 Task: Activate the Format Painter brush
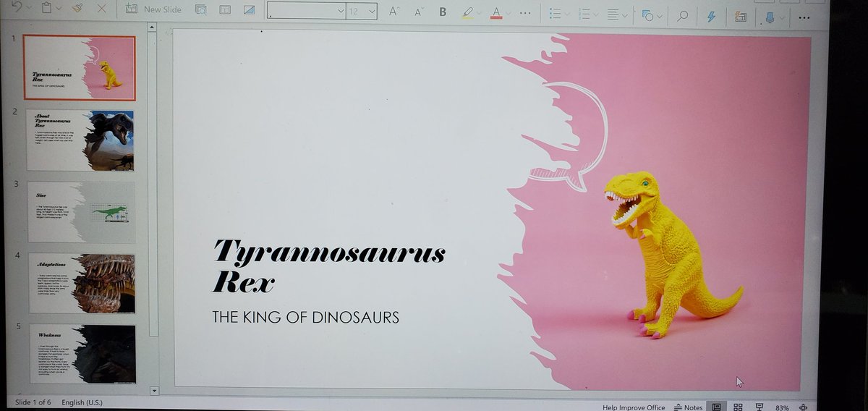coord(77,9)
